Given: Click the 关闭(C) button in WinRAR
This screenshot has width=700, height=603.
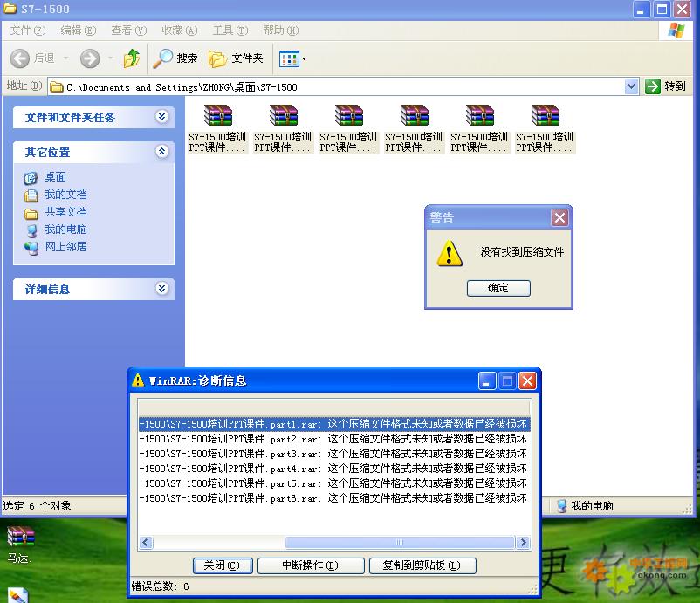Looking at the screenshot, I should tap(223, 565).
